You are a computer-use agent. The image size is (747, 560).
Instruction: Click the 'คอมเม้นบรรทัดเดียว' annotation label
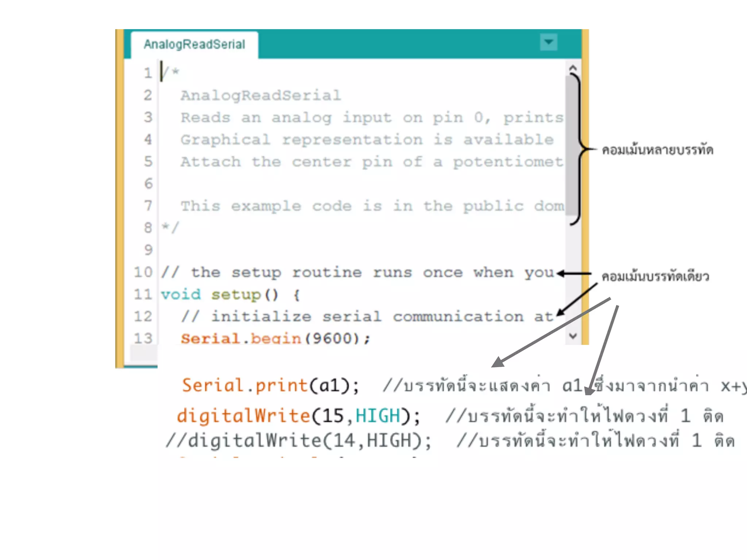[655, 276]
